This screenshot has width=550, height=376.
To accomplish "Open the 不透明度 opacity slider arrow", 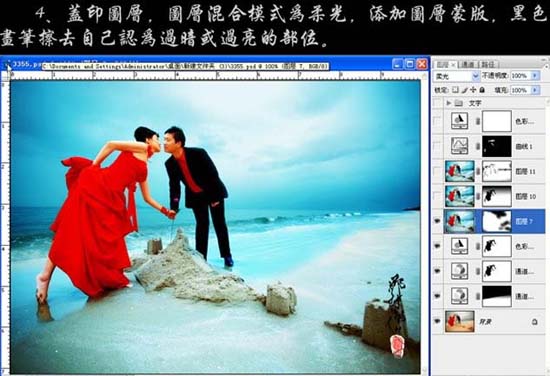I will click(535, 75).
